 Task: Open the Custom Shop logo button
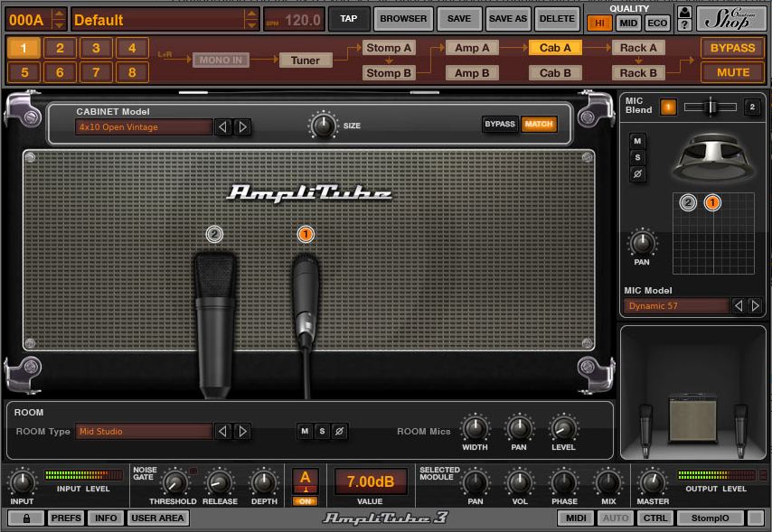[730, 19]
